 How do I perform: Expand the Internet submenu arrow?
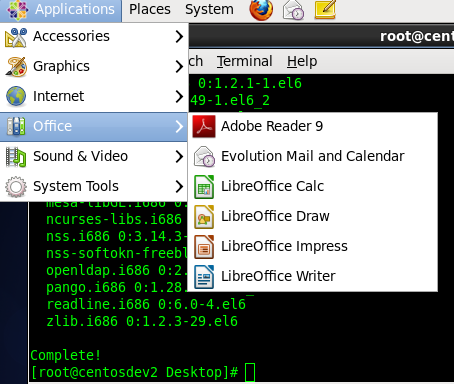pyautogui.click(x=179, y=96)
